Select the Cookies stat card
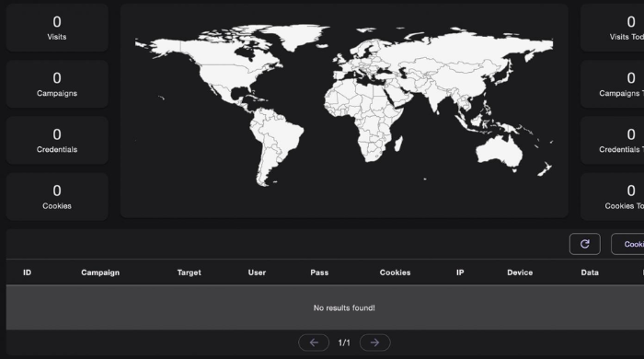The width and height of the screenshot is (644, 359). tap(57, 197)
